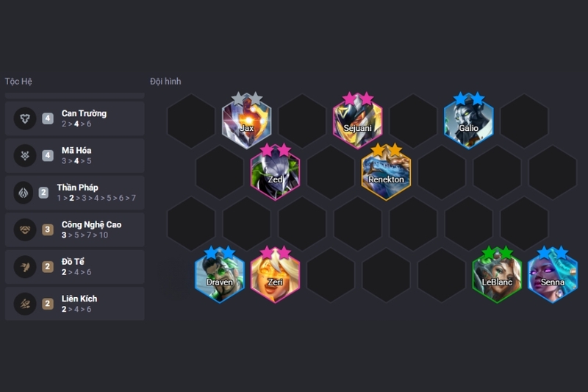588x392 pixels.
Task: Click the Renekton champion portrait
Action: 386,172
